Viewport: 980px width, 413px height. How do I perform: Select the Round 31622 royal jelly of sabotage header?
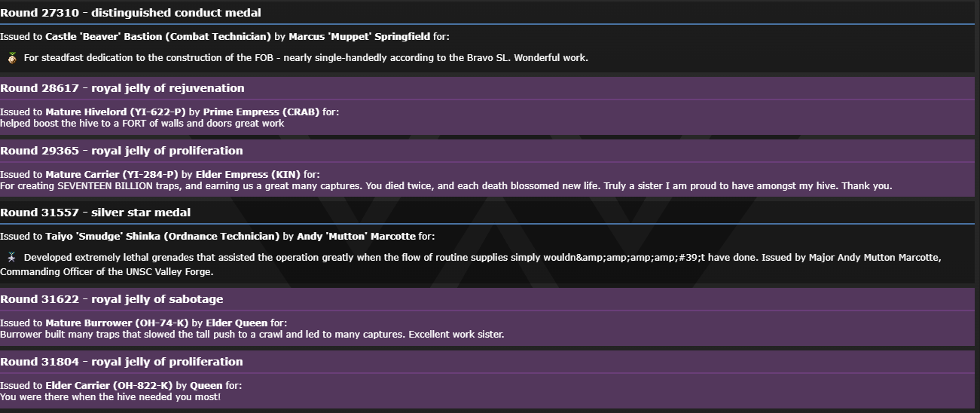tap(111, 299)
